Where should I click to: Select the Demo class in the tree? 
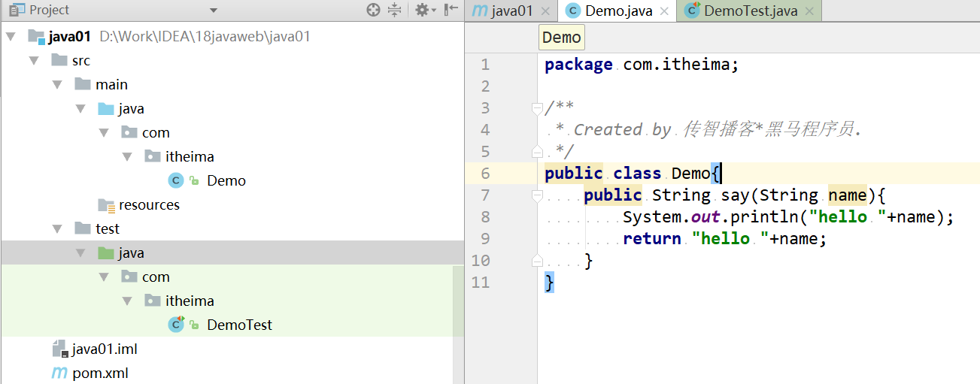tap(226, 180)
